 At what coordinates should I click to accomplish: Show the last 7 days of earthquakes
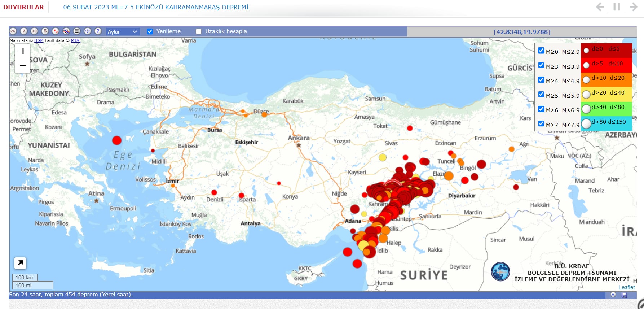click(x=24, y=31)
